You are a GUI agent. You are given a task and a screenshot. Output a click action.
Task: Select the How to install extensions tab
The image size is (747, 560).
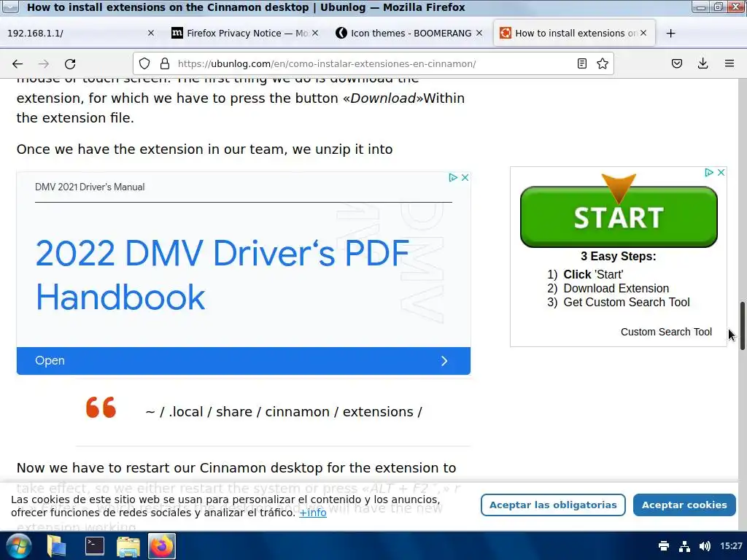574,33
